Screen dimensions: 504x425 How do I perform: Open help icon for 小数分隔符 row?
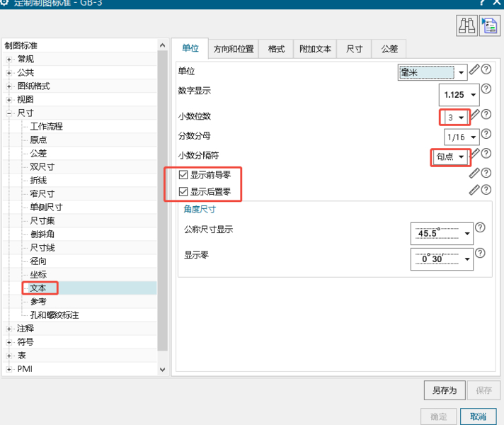486,154
